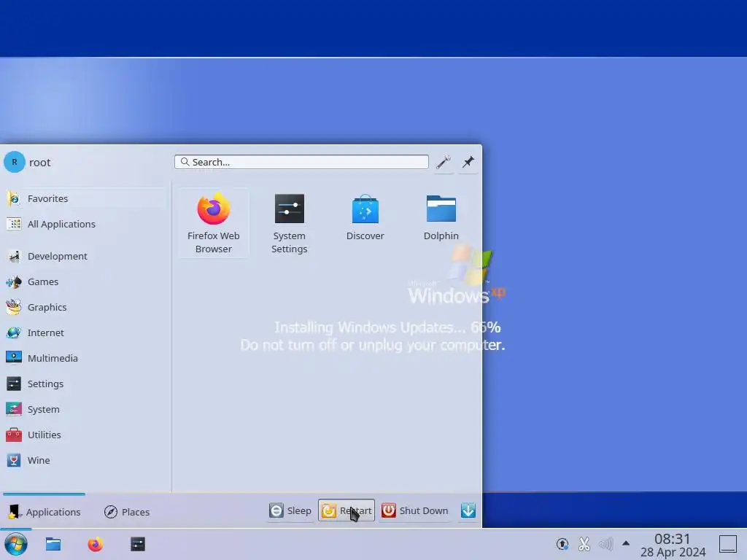Launch Dolphin file manager from favorites
Screen dimensions: 747x560
tap(441, 223)
